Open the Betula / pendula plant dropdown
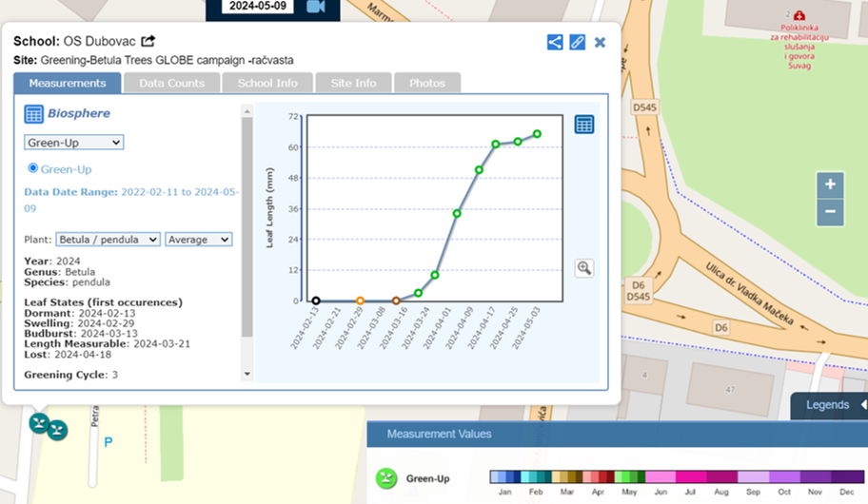 click(x=108, y=240)
